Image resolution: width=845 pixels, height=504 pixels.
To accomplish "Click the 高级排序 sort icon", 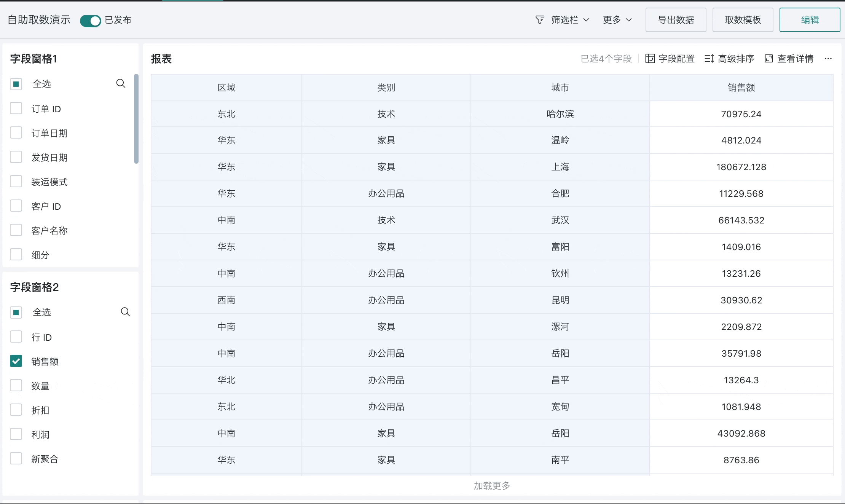I will click(709, 59).
